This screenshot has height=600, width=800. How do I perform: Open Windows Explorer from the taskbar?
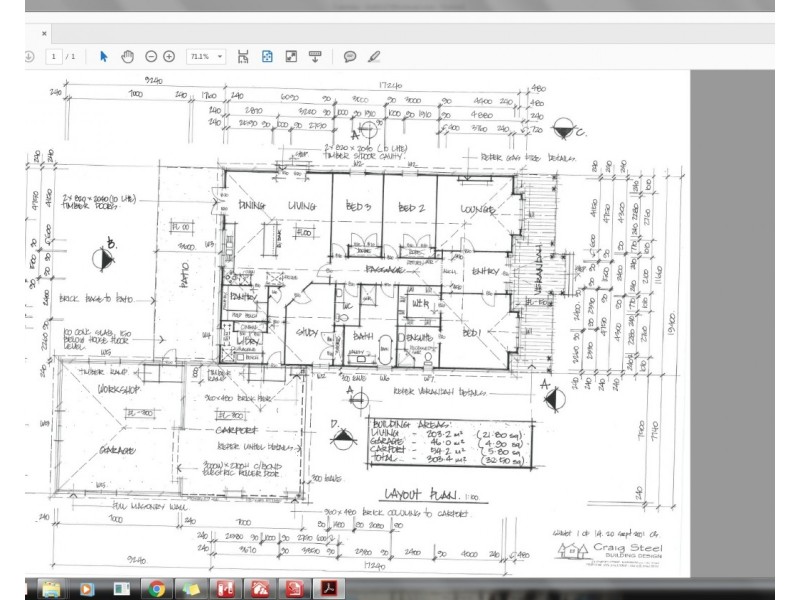51,588
